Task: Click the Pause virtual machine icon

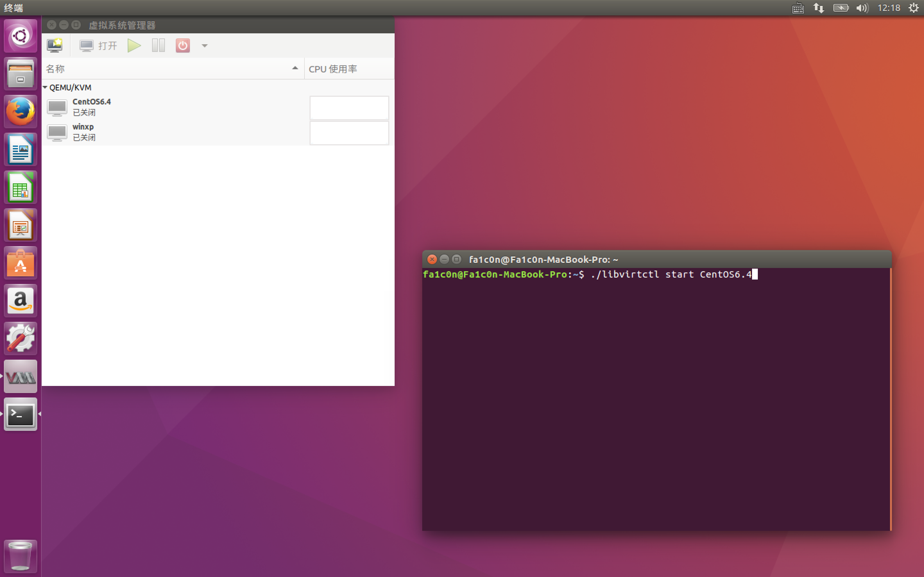Action: (x=158, y=46)
